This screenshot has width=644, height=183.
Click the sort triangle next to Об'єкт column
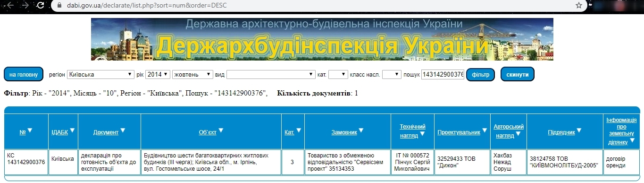pos(221,131)
